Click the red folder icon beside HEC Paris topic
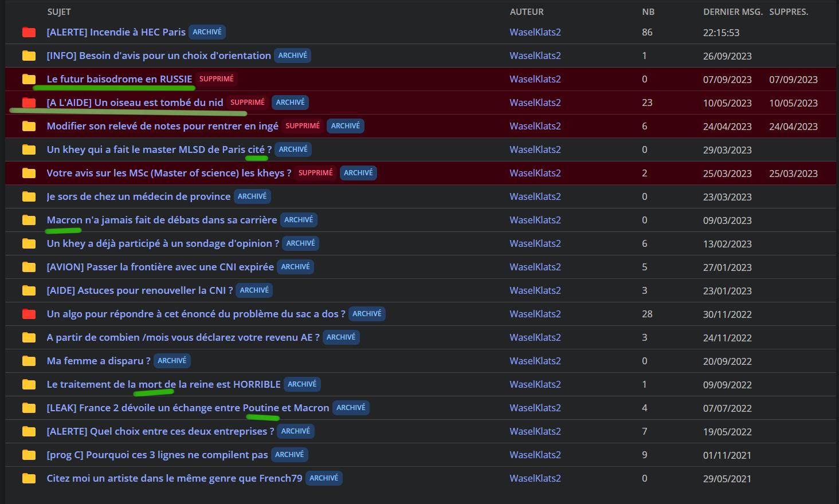The image size is (839, 504). (x=29, y=33)
